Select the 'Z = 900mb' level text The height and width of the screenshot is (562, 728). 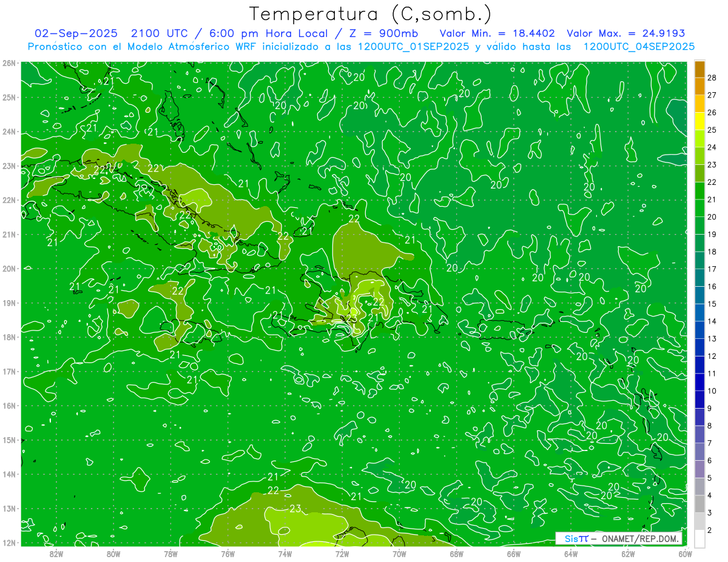(385, 33)
